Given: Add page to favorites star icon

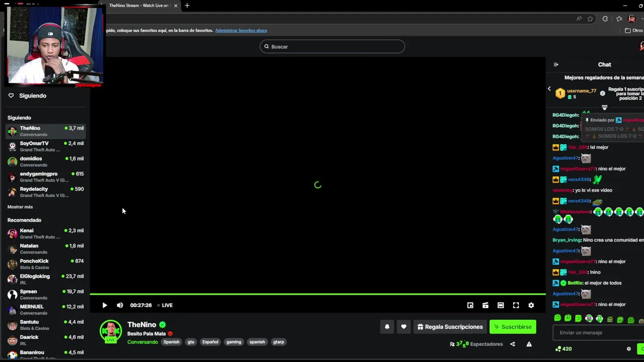Looking at the screenshot, I should 590,19.
